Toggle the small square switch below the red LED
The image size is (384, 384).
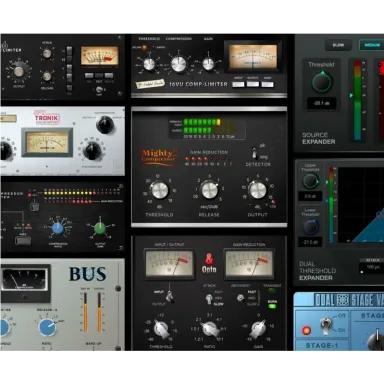click(x=34, y=207)
